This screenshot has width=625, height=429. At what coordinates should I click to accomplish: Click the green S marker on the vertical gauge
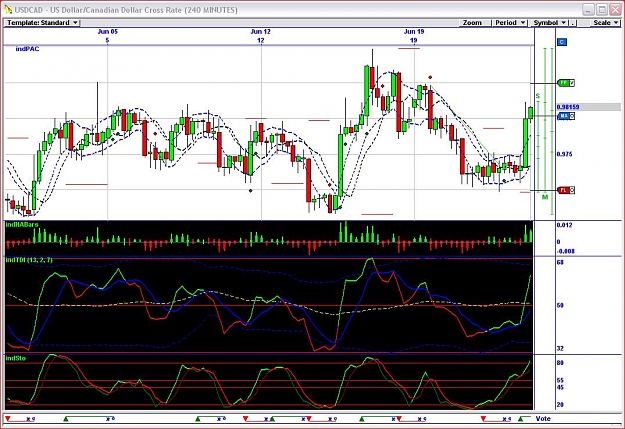click(538, 96)
